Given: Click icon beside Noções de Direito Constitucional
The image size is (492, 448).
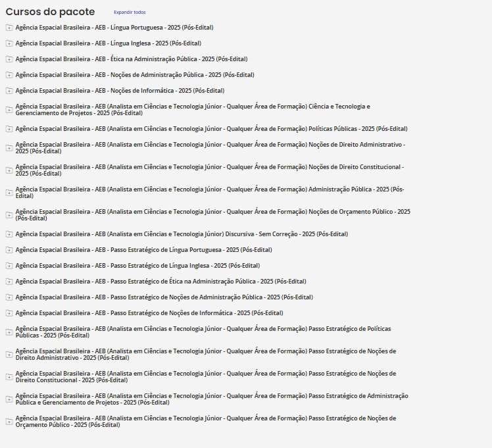Looking at the screenshot, I should [x=9, y=170].
